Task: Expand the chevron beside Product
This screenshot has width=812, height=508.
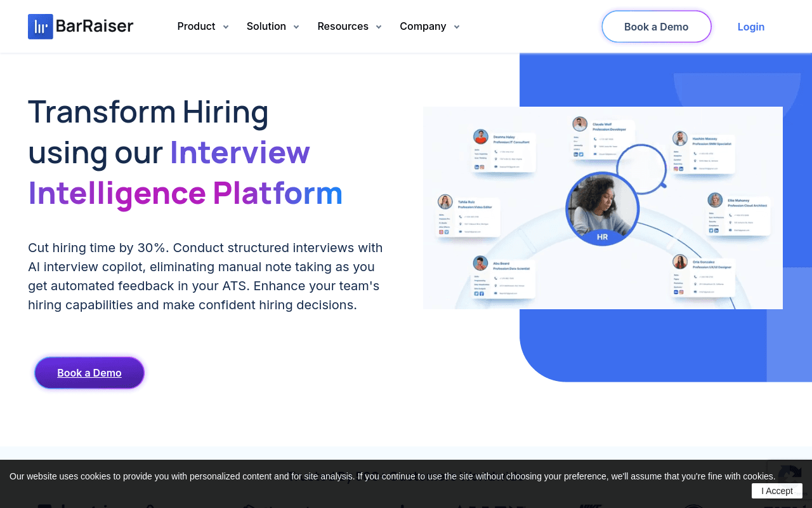Action: pyautogui.click(x=225, y=27)
